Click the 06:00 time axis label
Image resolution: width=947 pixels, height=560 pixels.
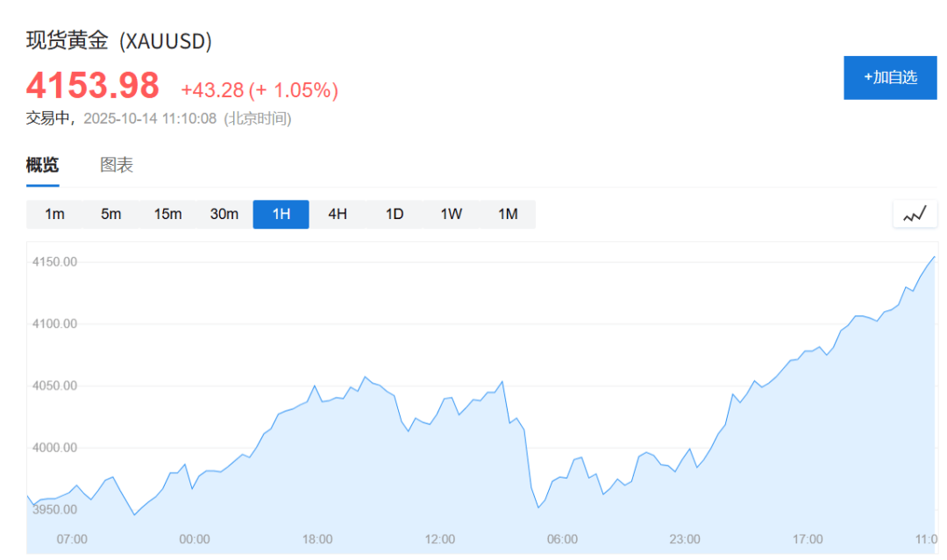(x=562, y=539)
